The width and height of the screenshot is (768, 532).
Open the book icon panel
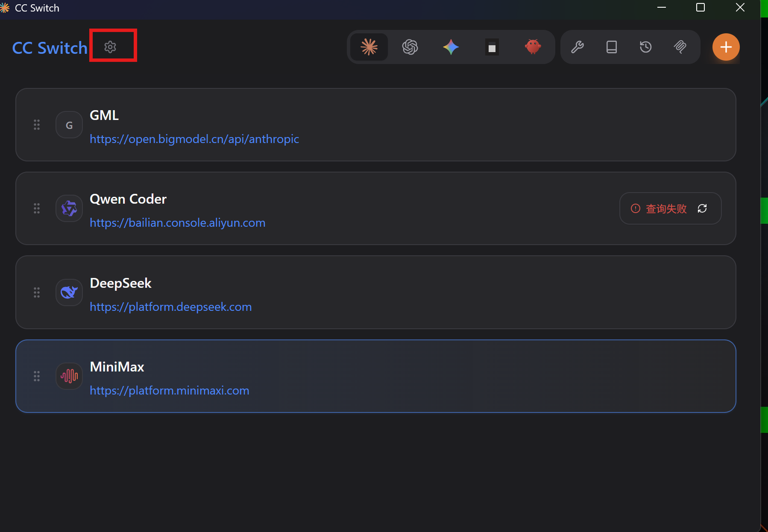612,47
